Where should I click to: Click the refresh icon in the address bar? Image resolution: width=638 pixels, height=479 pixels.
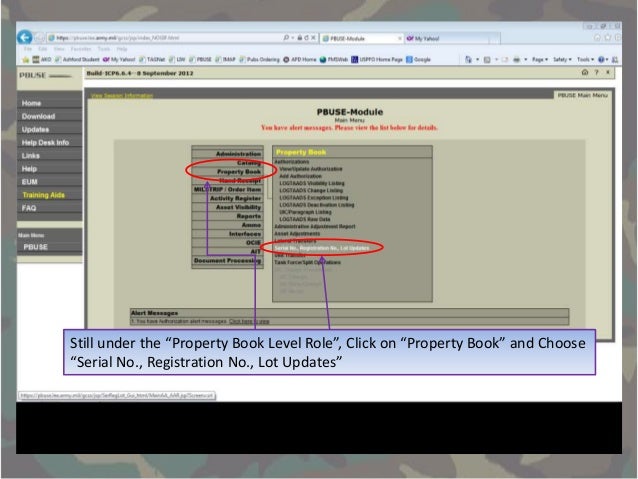[306, 37]
